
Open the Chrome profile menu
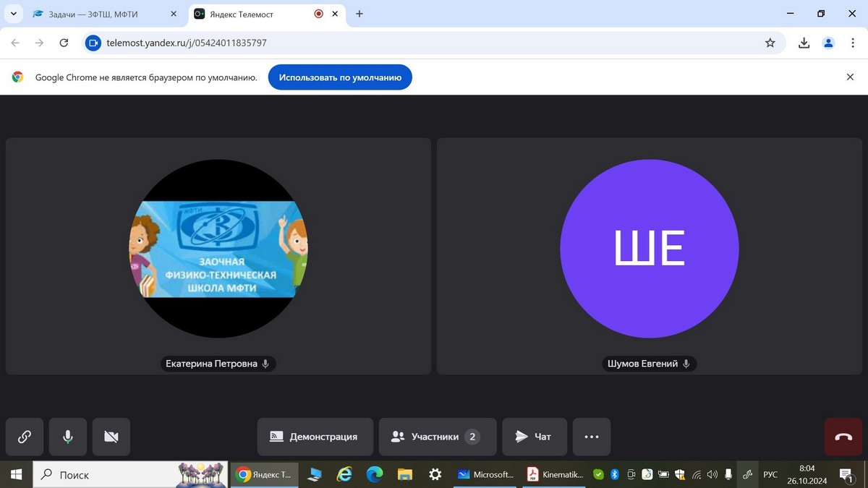pos(828,43)
